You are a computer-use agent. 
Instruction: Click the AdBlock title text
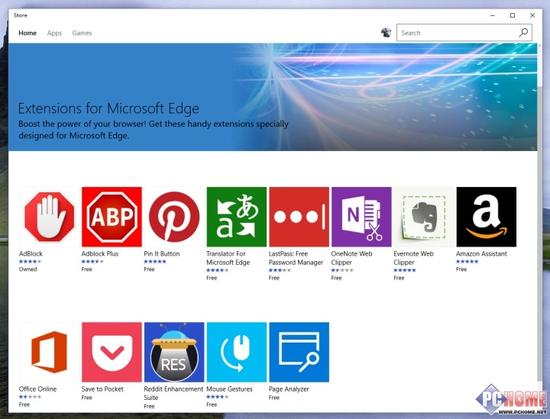click(31, 254)
